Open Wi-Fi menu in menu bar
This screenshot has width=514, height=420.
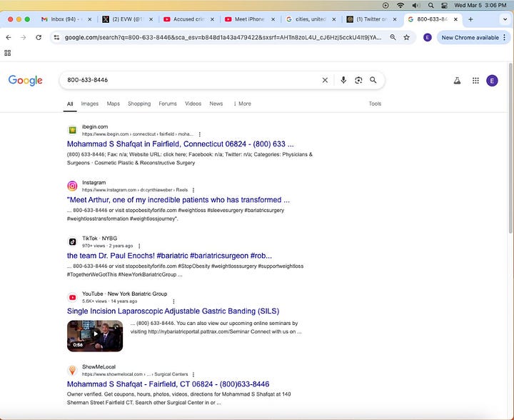400,5
